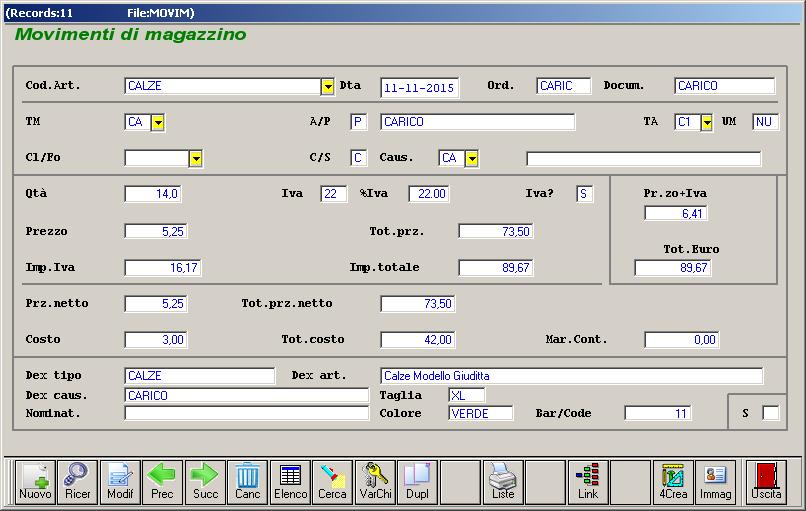This screenshot has width=806, height=511.
Task: Open the TM CA dropdown arrow
Action: coord(158,122)
